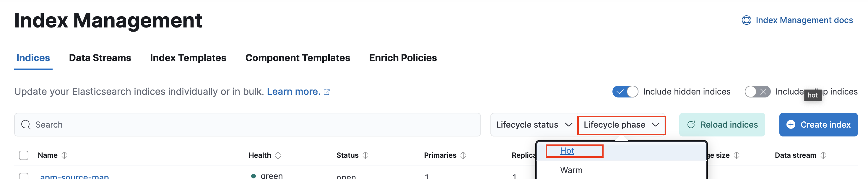Image resolution: width=868 pixels, height=179 pixels.
Task: Switch to the Data Streams tab
Action: coord(100,58)
